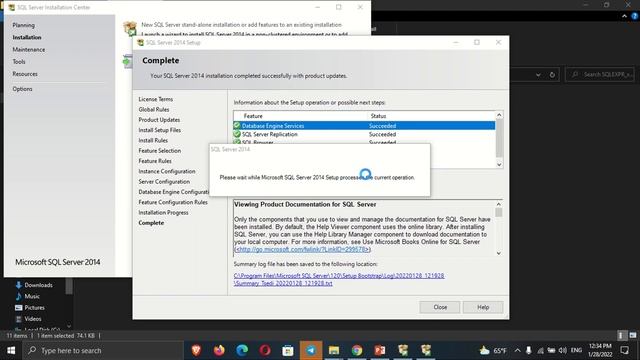Select the SQL Server Replication row
Image resolution: width=640 pixels, height=360 pixels.
[364, 134]
